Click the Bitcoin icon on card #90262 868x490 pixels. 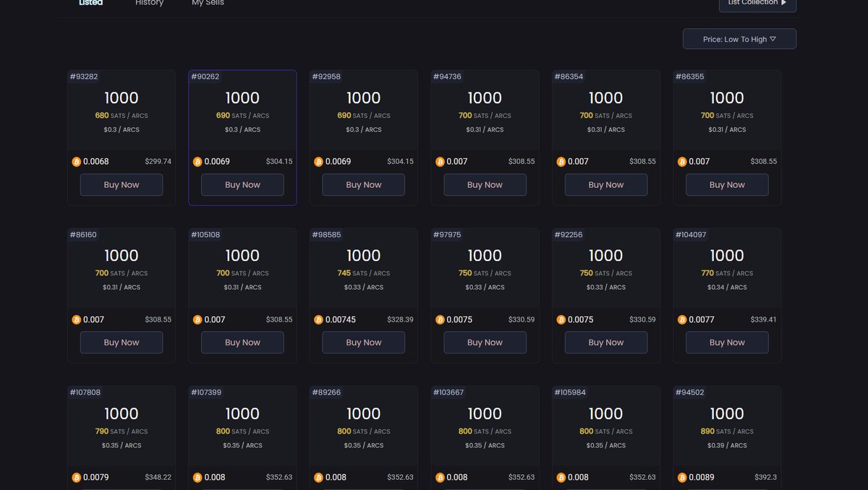pyautogui.click(x=197, y=162)
